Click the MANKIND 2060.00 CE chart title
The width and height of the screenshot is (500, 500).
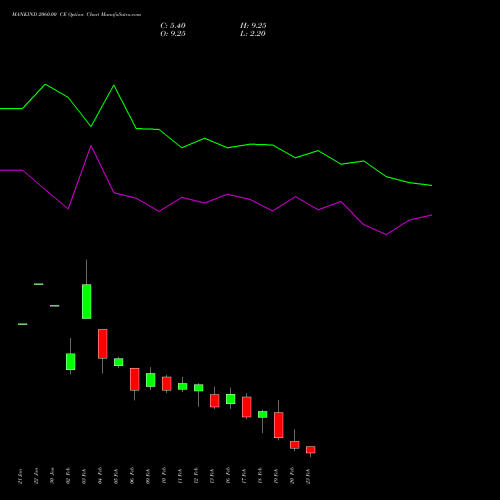click(x=76, y=15)
